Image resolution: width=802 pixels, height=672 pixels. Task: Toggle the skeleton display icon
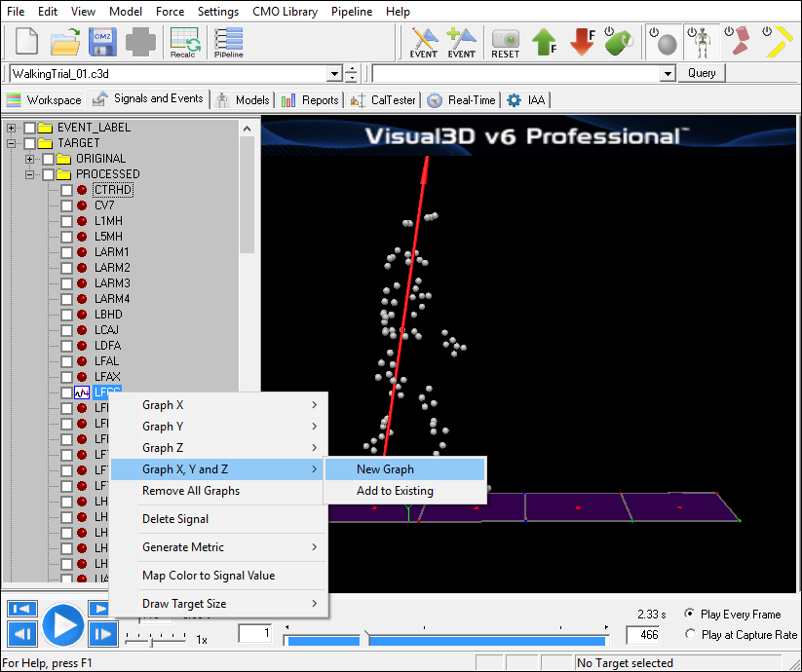(x=702, y=42)
